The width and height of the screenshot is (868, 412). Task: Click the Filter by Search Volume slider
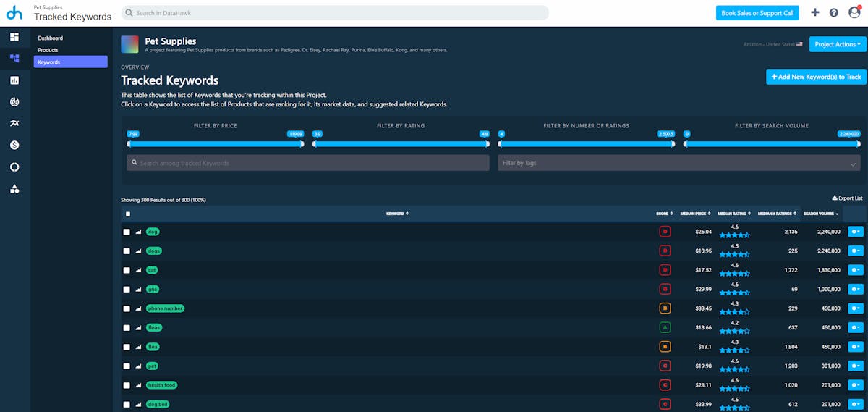pyautogui.click(x=772, y=143)
